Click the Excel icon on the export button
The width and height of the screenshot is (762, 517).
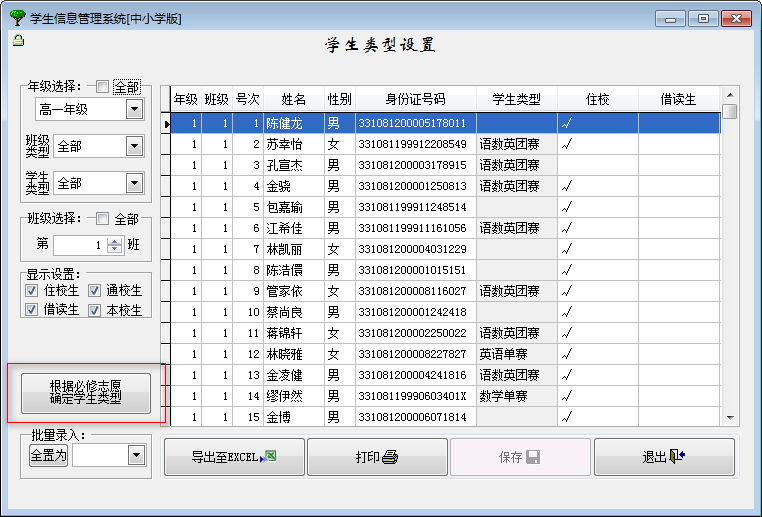267,457
